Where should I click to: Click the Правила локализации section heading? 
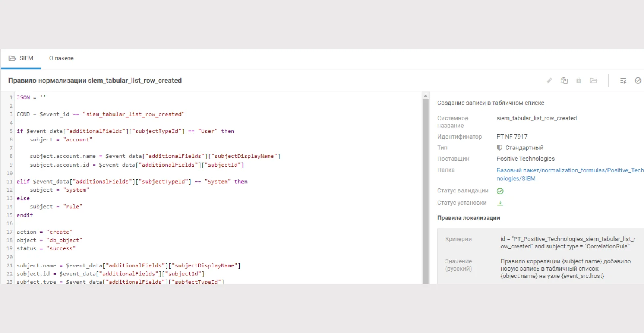point(469,218)
